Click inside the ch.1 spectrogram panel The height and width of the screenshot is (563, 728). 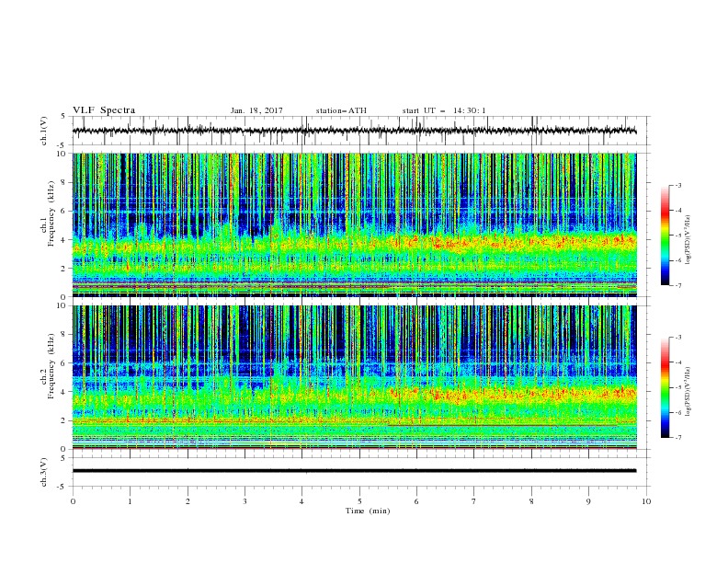tap(354, 224)
